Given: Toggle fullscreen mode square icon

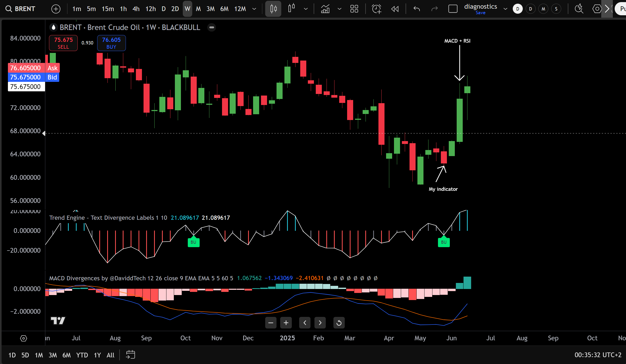Looking at the screenshot, I should click(x=453, y=9).
